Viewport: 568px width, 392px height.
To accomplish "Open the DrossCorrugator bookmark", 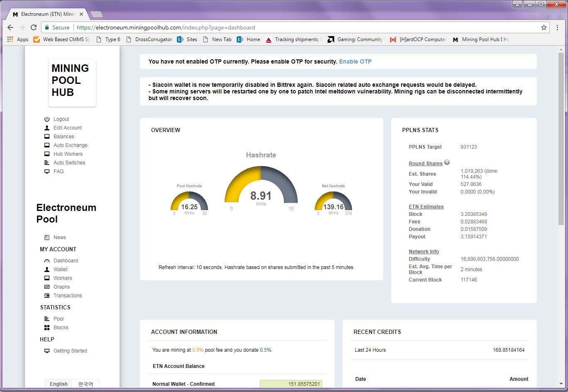I will (149, 39).
